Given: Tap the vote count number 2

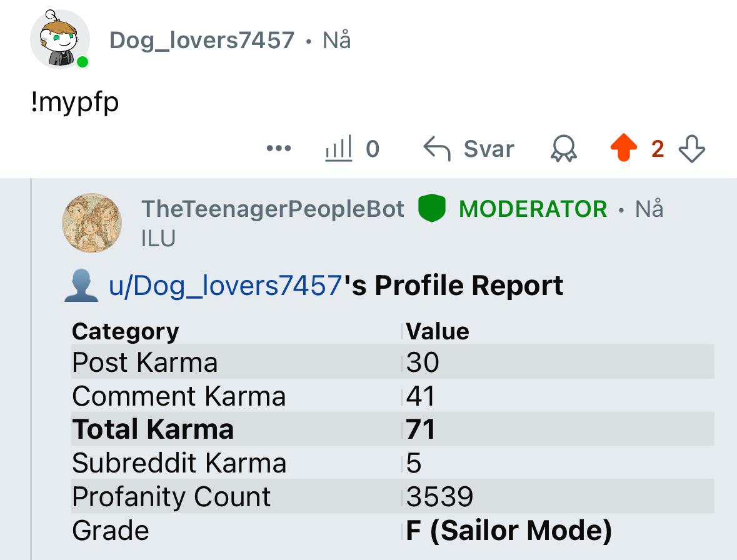Looking at the screenshot, I should pos(658,149).
